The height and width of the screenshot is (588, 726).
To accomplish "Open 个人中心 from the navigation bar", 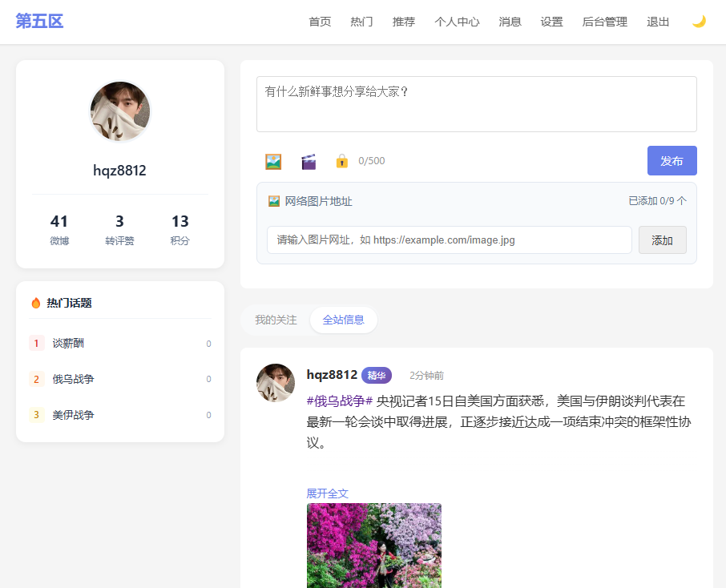I will pos(457,22).
